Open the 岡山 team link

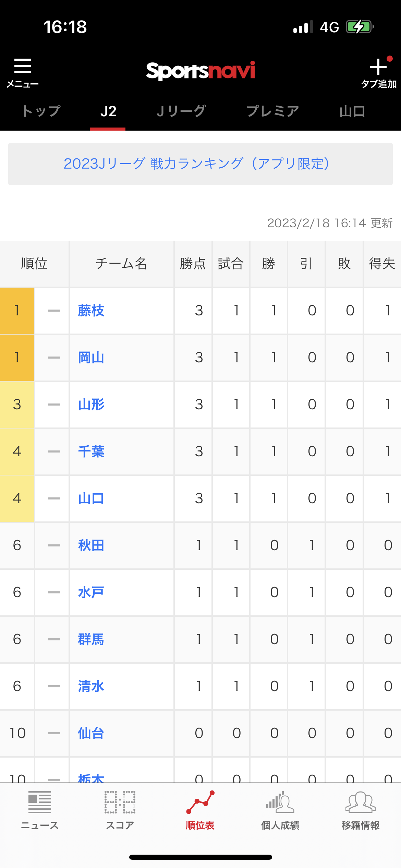pyautogui.click(x=91, y=358)
